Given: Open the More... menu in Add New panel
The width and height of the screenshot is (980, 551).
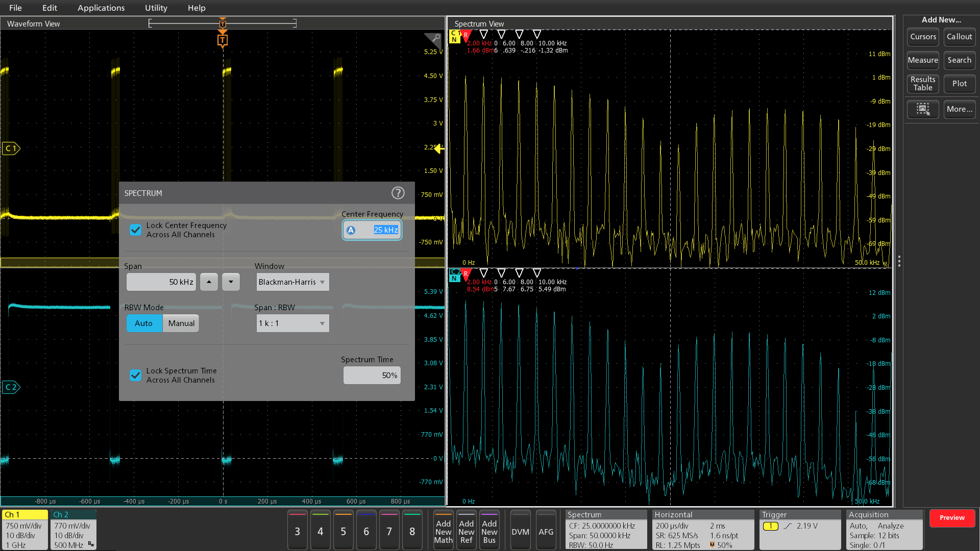Looking at the screenshot, I should (960, 109).
